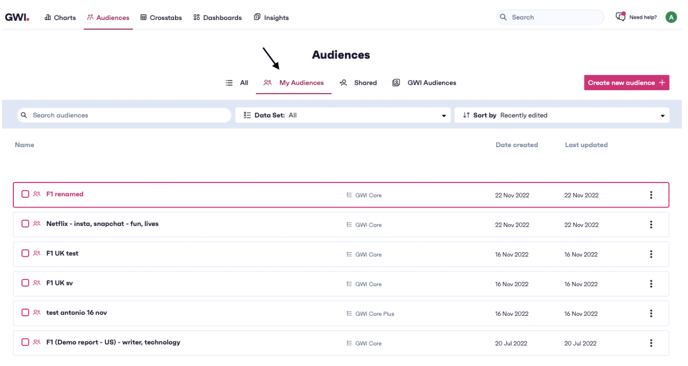Viewport: 688px width, 366px height.
Task: Click 20 Jul 2022 date created cell
Action: tap(511, 344)
